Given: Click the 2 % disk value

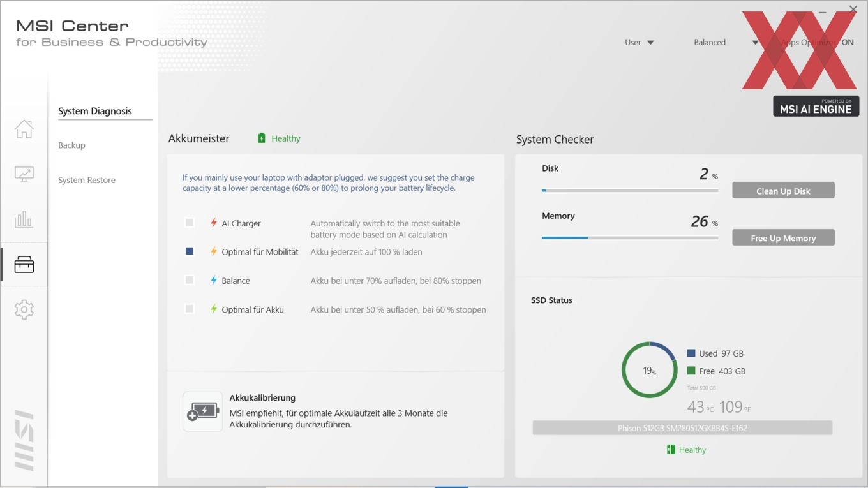Looking at the screenshot, I should pyautogui.click(x=708, y=174).
